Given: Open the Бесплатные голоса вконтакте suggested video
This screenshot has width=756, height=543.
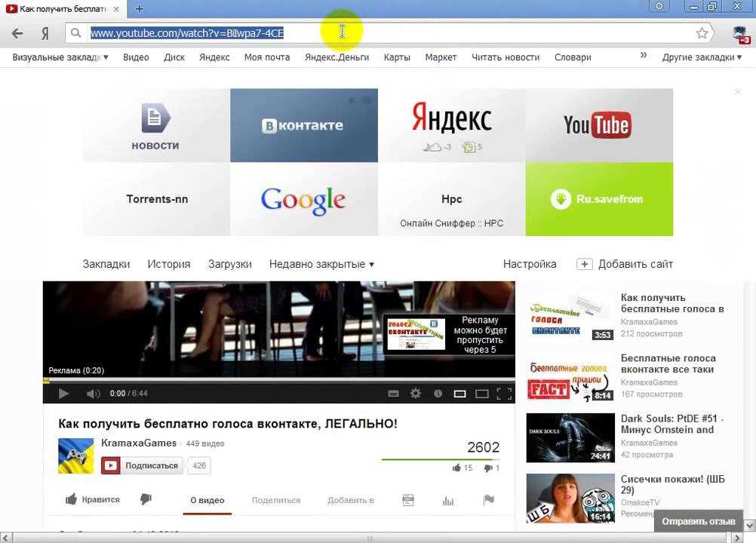Looking at the screenshot, I should [x=625, y=376].
